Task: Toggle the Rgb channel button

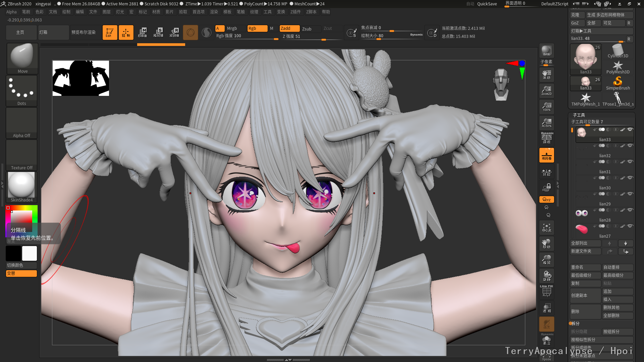Action: coord(257,28)
